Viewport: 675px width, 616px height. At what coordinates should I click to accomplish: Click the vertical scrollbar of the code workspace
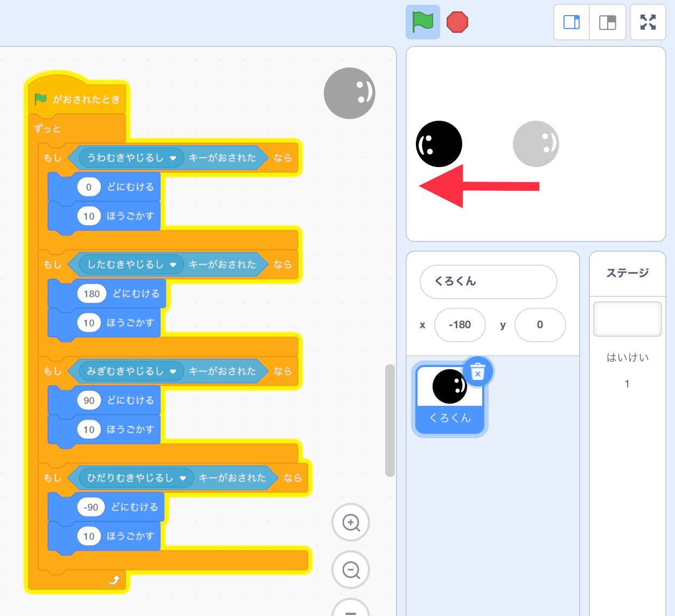point(390,420)
